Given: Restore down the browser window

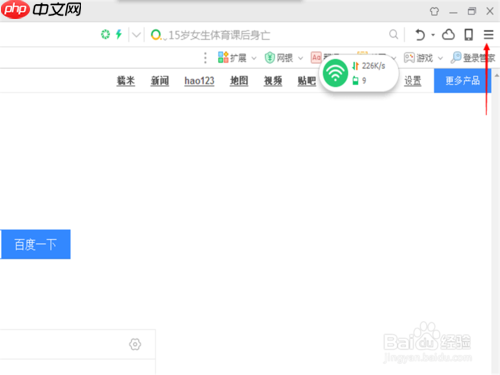Looking at the screenshot, I should click(472, 11).
